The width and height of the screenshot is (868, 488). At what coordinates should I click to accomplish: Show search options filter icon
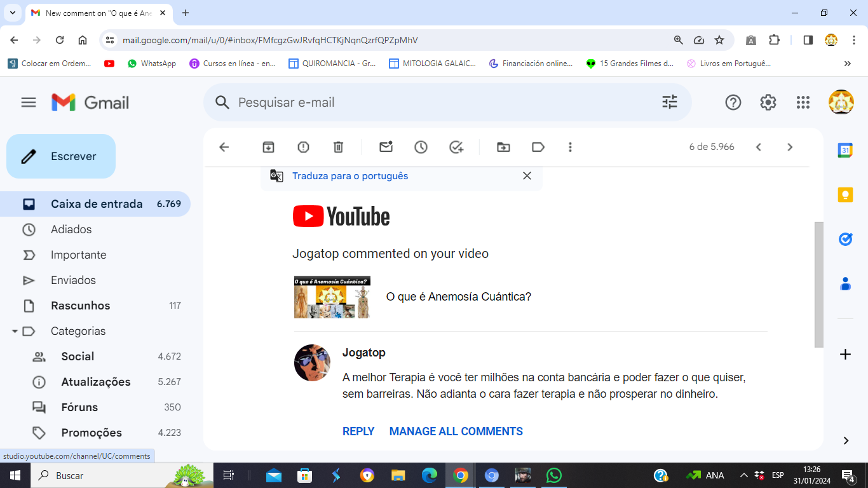coord(670,102)
